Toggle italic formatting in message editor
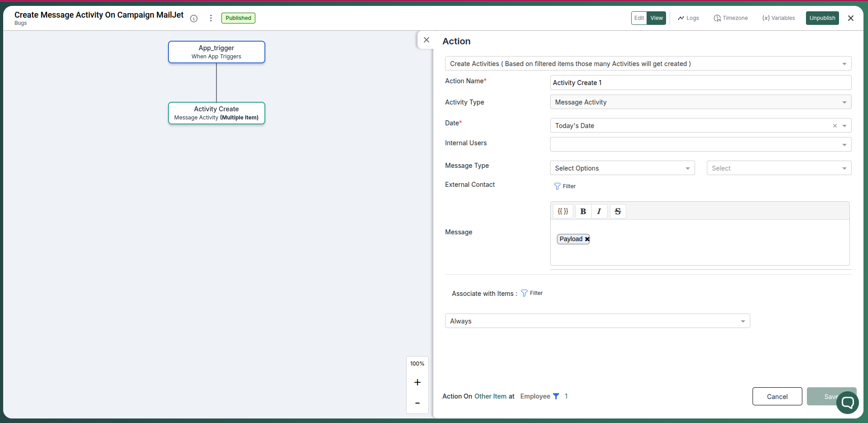The height and width of the screenshot is (423, 868). click(599, 211)
